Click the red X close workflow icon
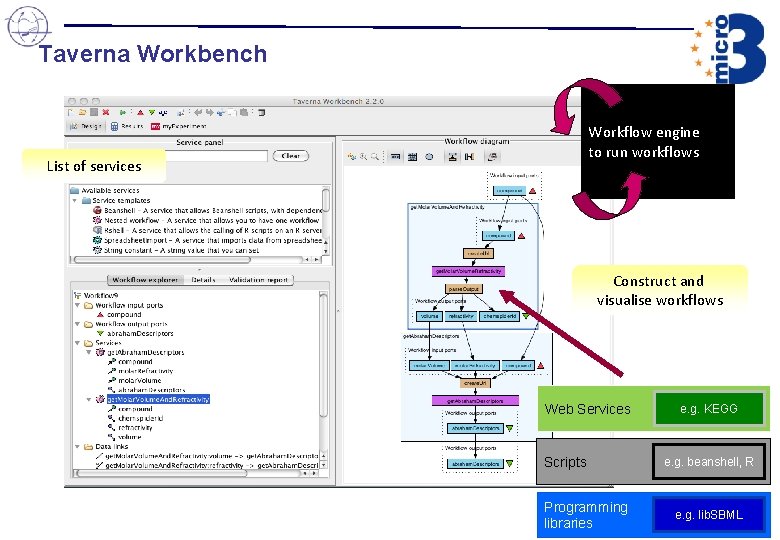The width and height of the screenshot is (780, 540). [105, 113]
